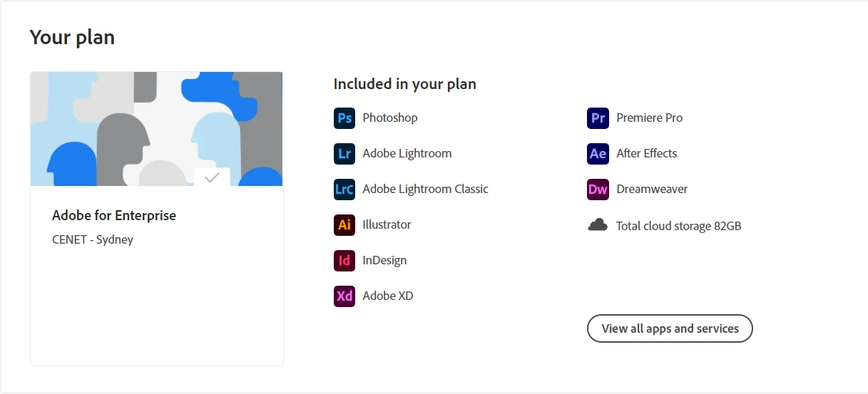This screenshot has width=868, height=394.
Task: Click the Adobe XD label
Action: coord(388,296)
